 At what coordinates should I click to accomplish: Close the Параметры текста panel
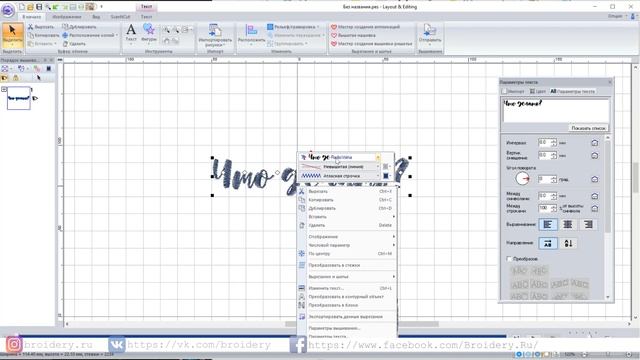pyautogui.click(x=610, y=82)
